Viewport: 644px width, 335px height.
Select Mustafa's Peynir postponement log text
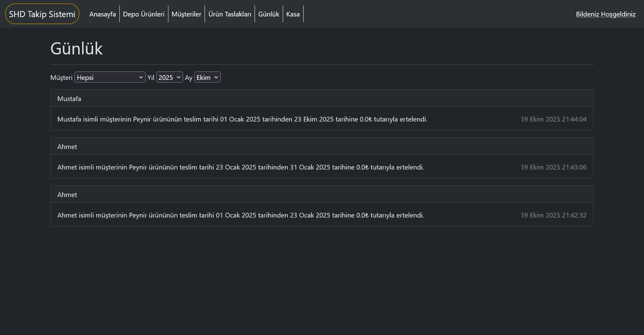point(242,119)
